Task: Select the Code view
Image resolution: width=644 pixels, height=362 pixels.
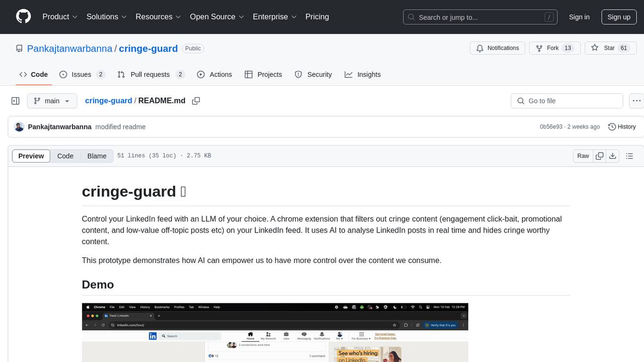Action: [x=65, y=156]
